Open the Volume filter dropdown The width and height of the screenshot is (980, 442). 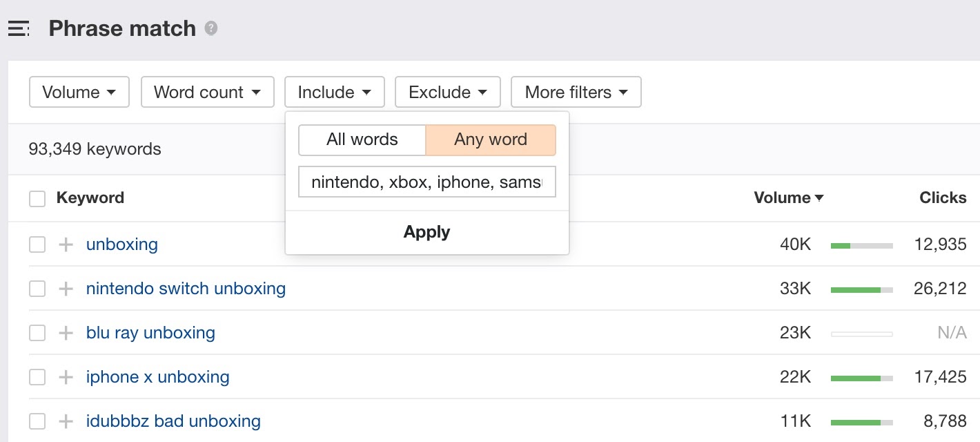tap(79, 91)
